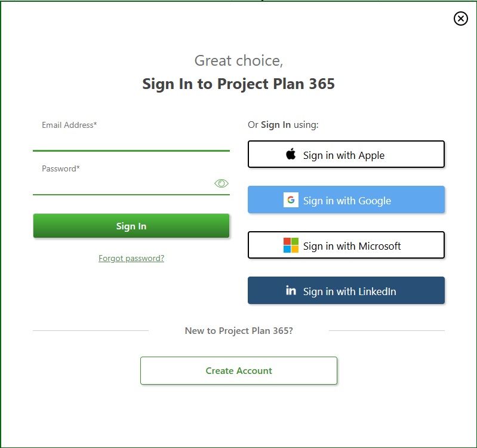Viewport: 477px width, 448px height.
Task: Choose the "Sign in with LinkedIn" button text
Action: (x=349, y=291)
